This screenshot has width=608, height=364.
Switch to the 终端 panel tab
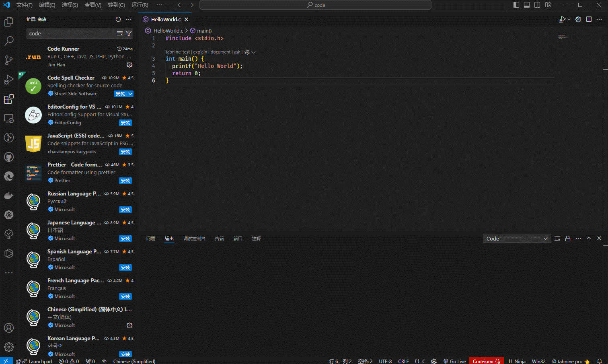[x=219, y=238]
